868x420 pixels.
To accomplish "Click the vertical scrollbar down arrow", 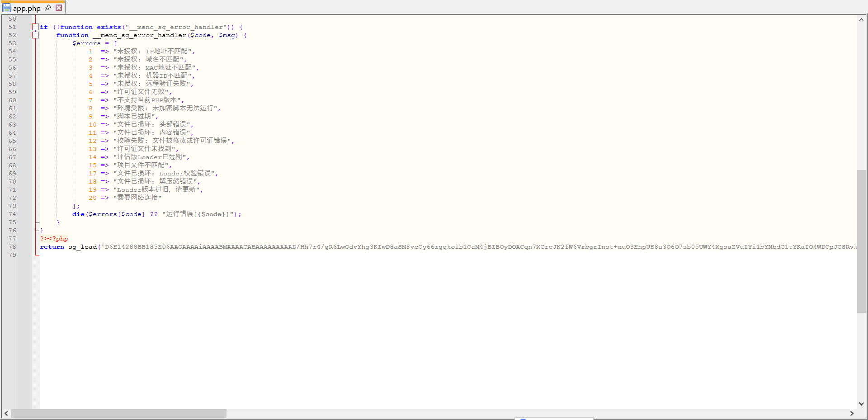I will tap(861, 404).
